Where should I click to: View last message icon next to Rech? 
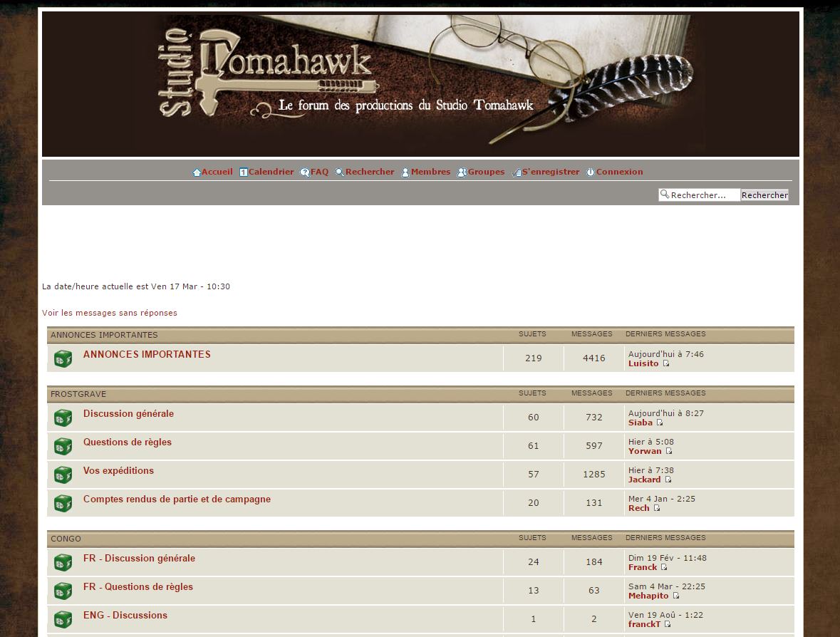pos(656,508)
